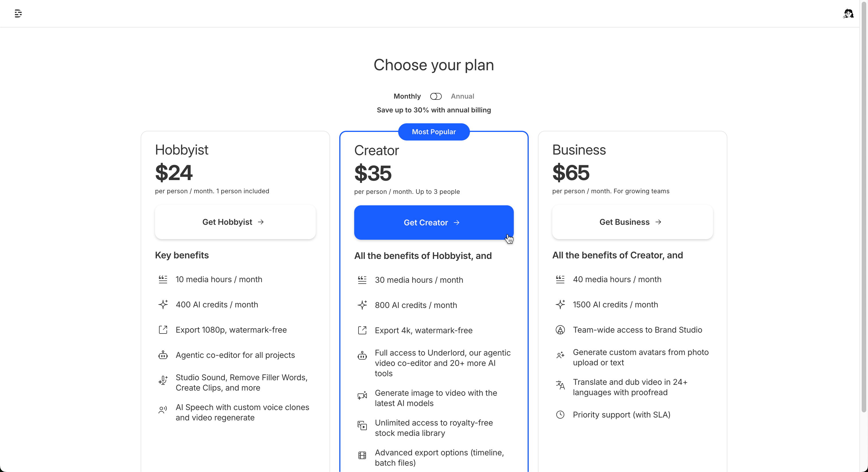Click the export 1080p external-link icon

coord(163,330)
